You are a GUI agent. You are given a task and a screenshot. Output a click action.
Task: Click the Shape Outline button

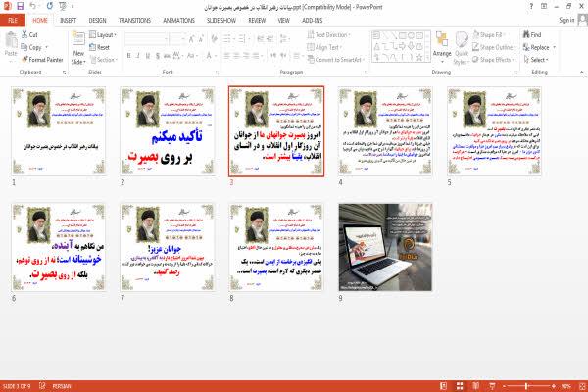(493, 47)
